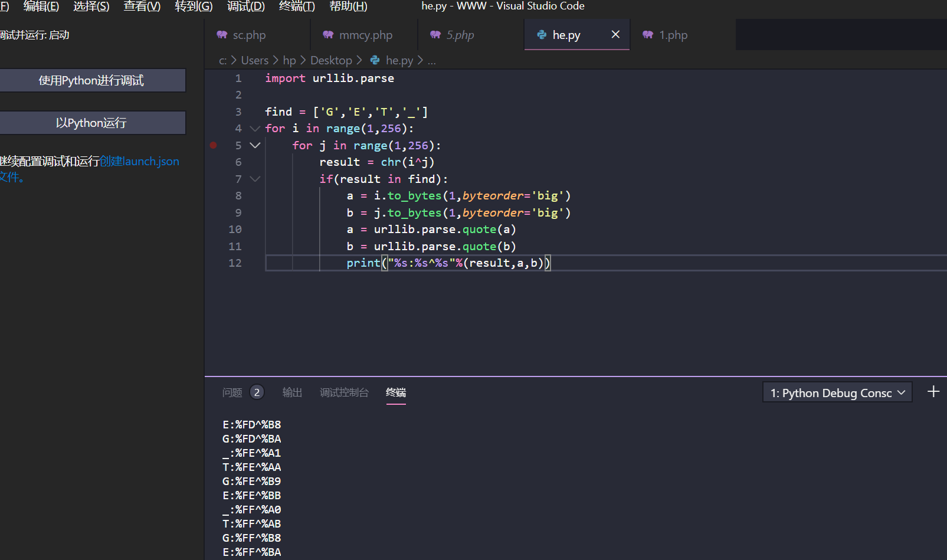Place cursor on result = chr(i^j)
Viewport: 947px width, 560px height.
pos(376,162)
